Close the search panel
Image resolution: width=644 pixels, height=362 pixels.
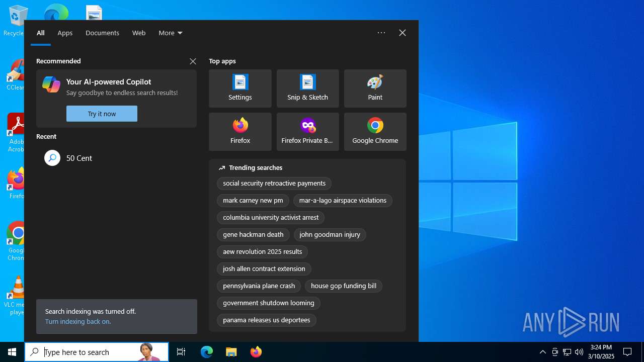(x=403, y=33)
